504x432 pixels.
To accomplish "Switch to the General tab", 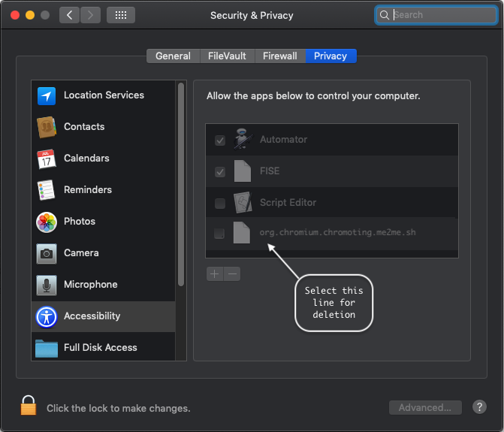I will (x=174, y=56).
